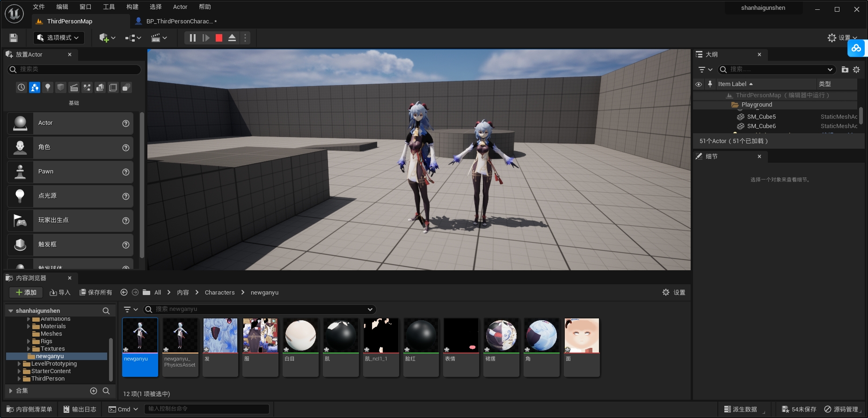Select the Recently Placed clock category
This screenshot has height=418, width=868.
(x=22, y=87)
